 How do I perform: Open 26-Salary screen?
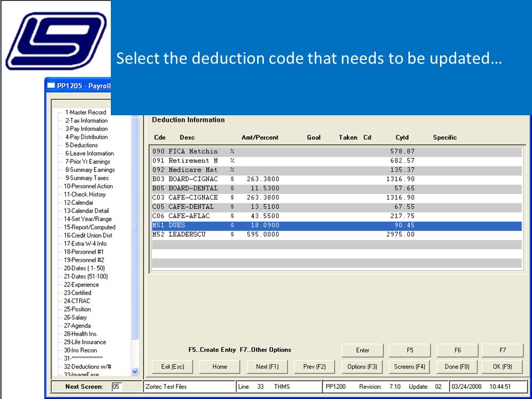pyautogui.click(x=75, y=317)
